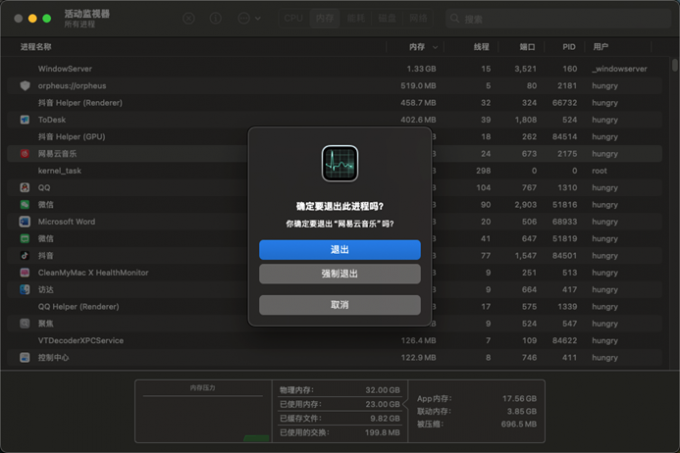The image size is (680, 453).
Task: Click the process info (i) toolbar icon
Action: pyautogui.click(x=216, y=19)
